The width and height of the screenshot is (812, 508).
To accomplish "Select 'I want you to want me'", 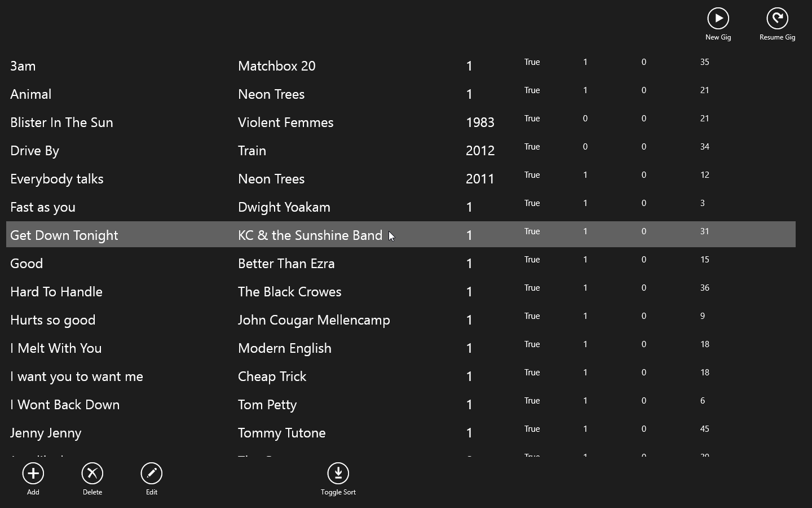I will (x=77, y=376).
